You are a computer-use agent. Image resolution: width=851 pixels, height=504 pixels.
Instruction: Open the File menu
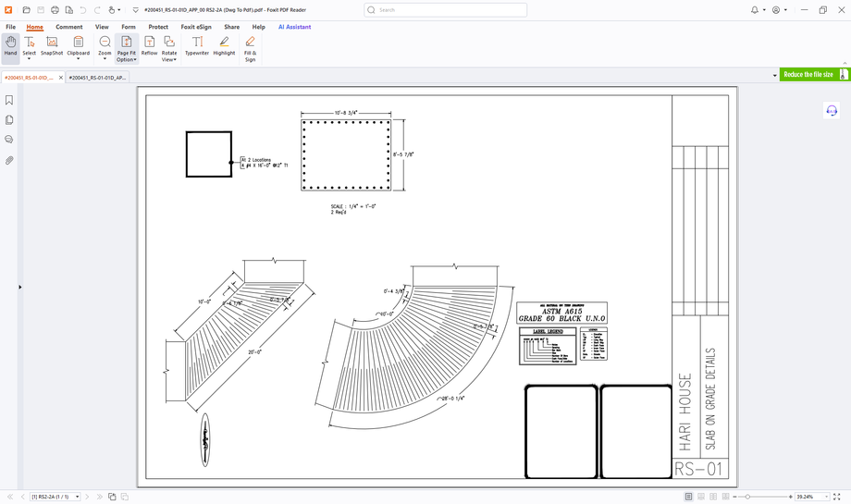(x=10, y=27)
